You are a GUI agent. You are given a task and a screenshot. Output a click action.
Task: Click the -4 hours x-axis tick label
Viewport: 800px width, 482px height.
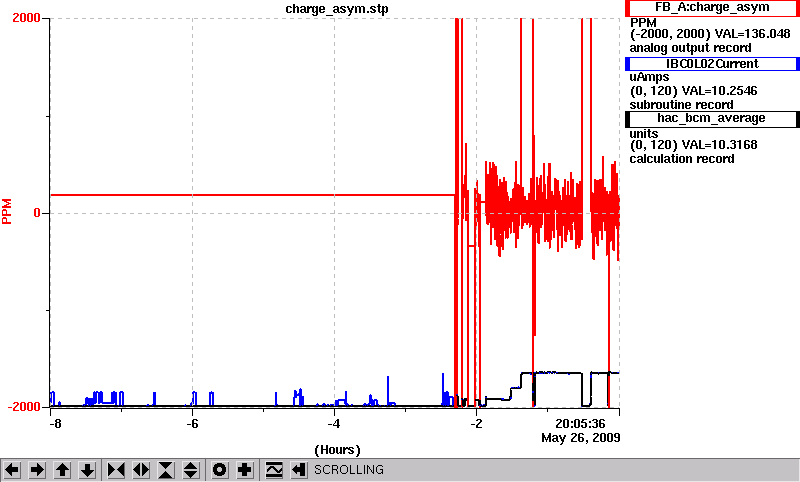[x=334, y=424]
